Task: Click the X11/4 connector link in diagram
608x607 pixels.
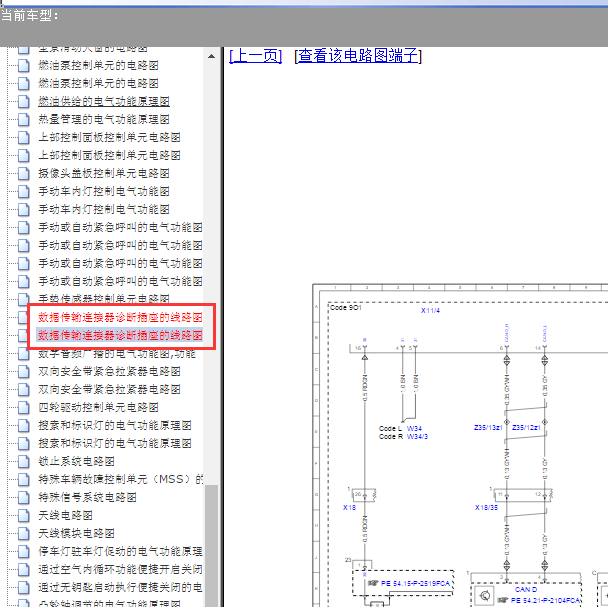Action: click(430, 310)
